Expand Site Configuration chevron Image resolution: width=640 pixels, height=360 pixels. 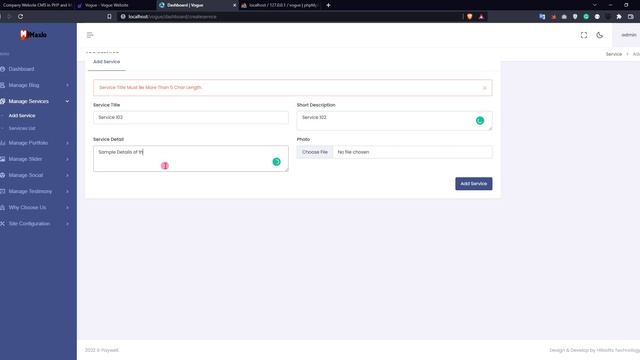[67, 224]
